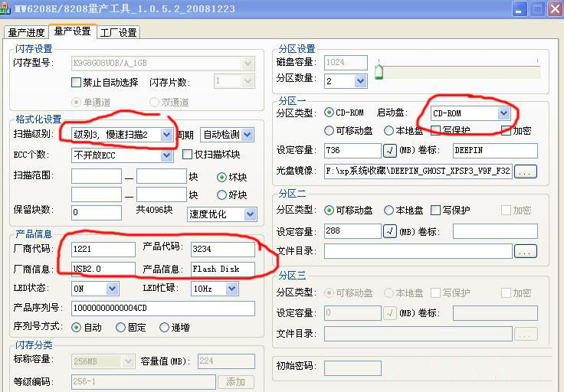Select the 量产设置 tab
The height and width of the screenshot is (392, 564).
[x=72, y=31]
